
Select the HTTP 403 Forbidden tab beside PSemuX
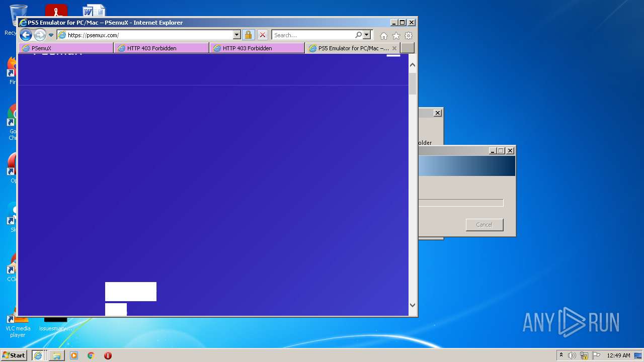162,48
